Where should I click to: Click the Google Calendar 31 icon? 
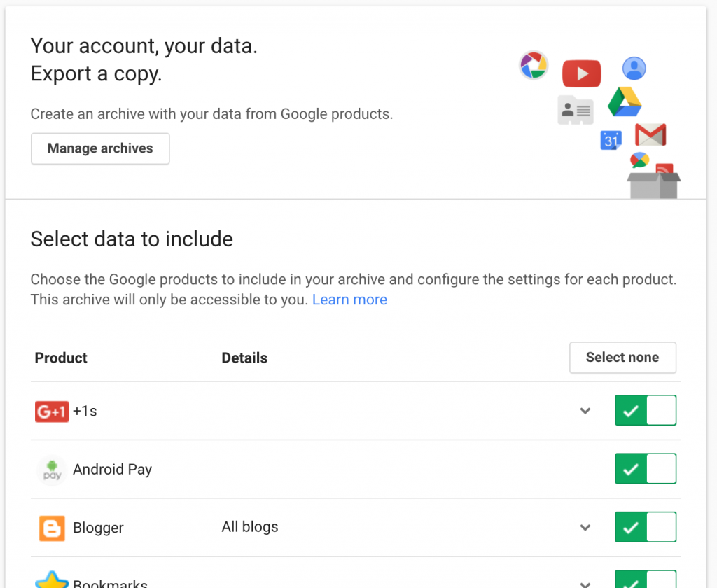(611, 140)
